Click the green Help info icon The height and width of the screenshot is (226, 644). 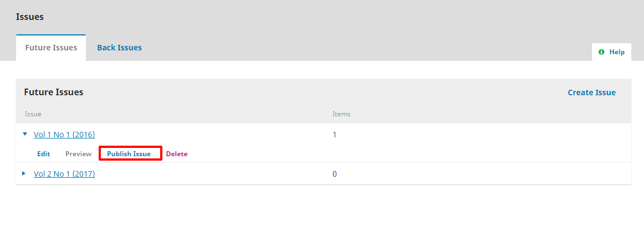click(x=601, y=52)
